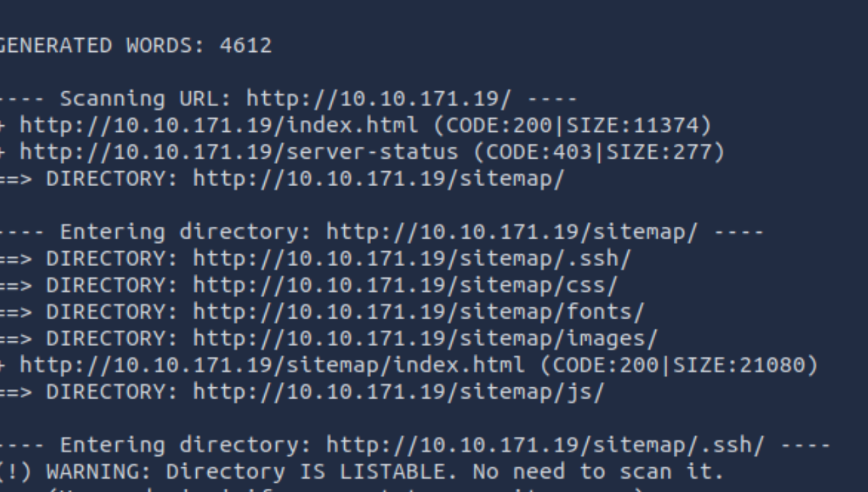The image size is (868, 492).
Task: Click the sitemap/ URL on the first DIRECTORY line
Action: pos(378,179)
